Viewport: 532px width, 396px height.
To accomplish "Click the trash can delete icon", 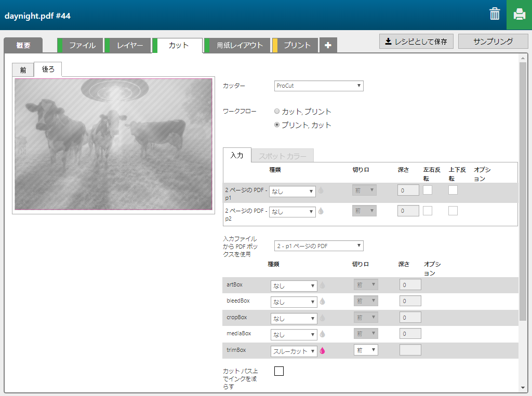I will [495, 14].
